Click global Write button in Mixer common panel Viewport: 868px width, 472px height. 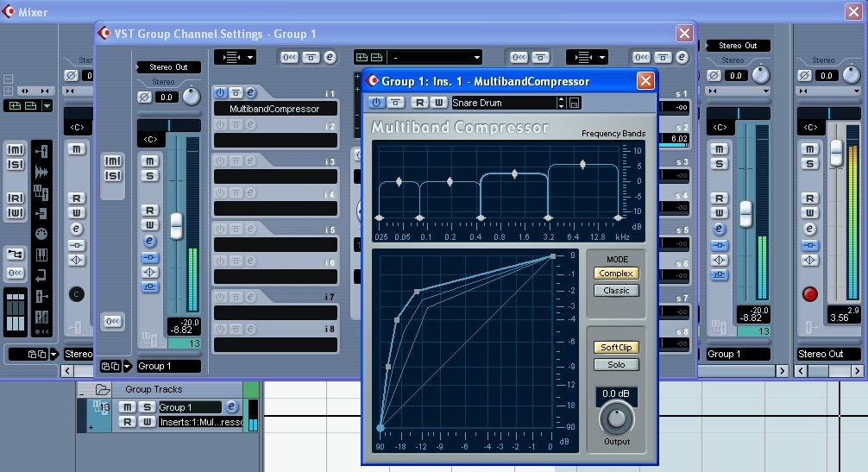tap(16, 213)
